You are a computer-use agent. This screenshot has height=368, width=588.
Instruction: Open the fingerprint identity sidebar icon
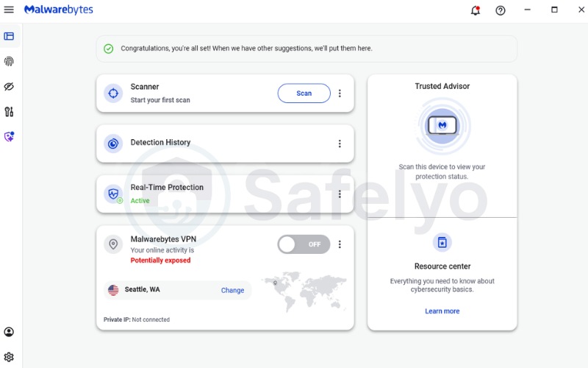(x=9, y=61)
